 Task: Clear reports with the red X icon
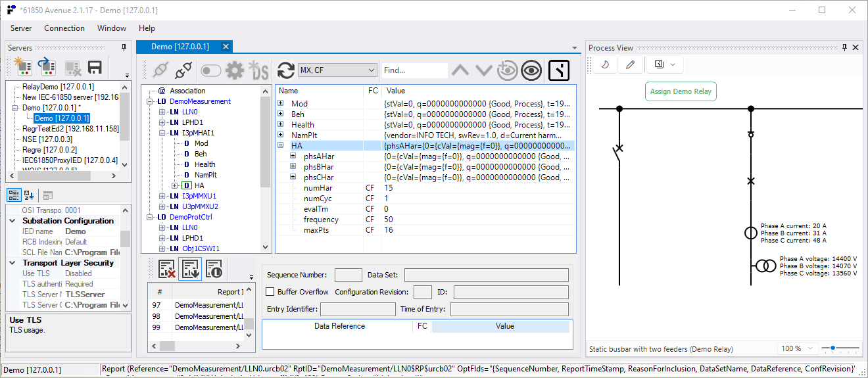click(167, 268)
